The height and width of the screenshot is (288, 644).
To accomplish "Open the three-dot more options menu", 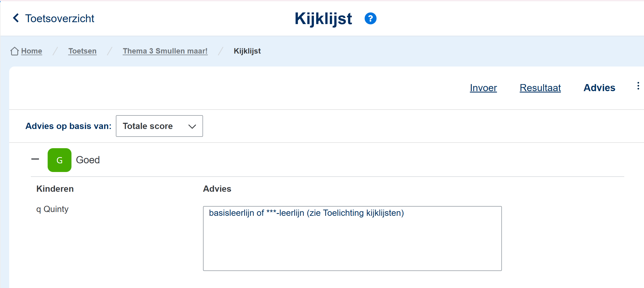I will (638, 86).
